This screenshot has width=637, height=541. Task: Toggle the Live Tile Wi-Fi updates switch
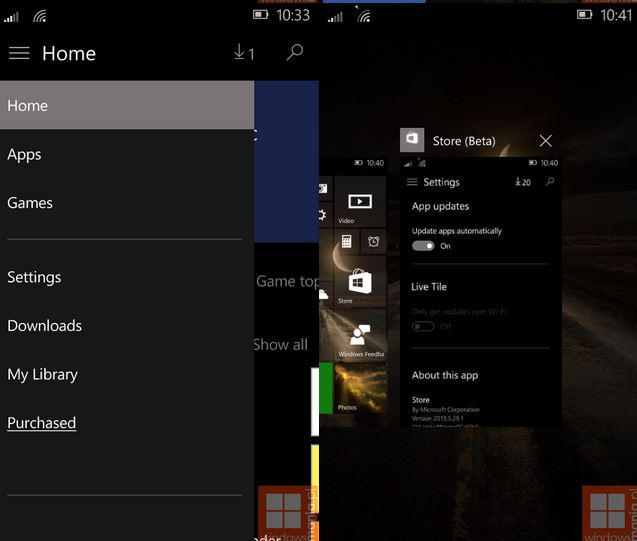coord(423,326)
